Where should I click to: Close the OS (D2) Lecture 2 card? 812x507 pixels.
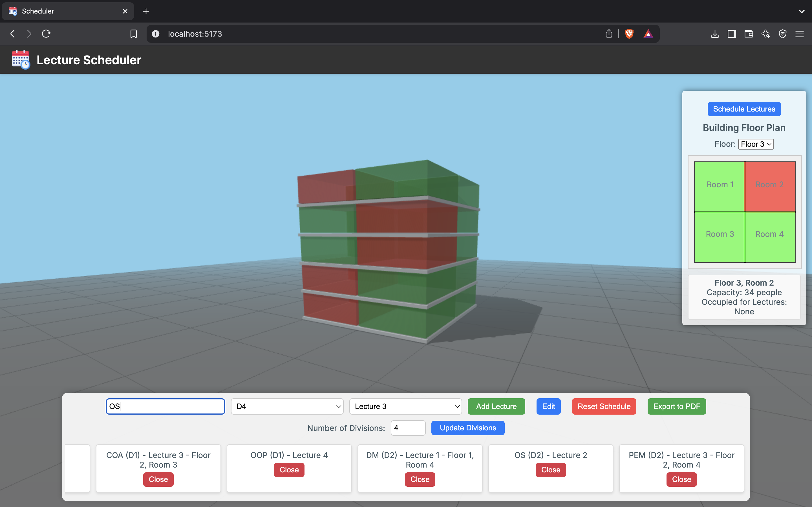550,470
